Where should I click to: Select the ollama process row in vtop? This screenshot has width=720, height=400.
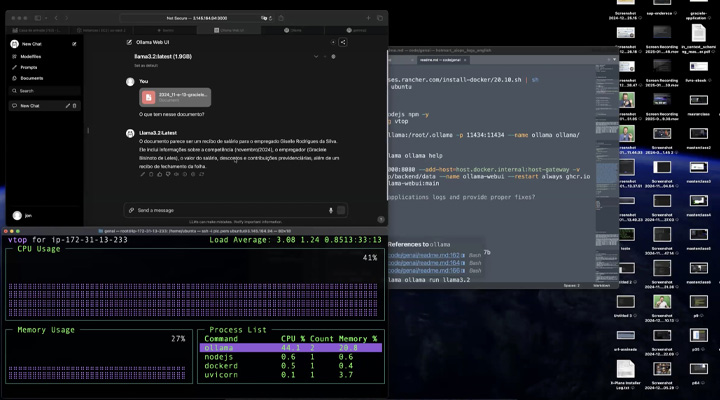coord(291,348)
